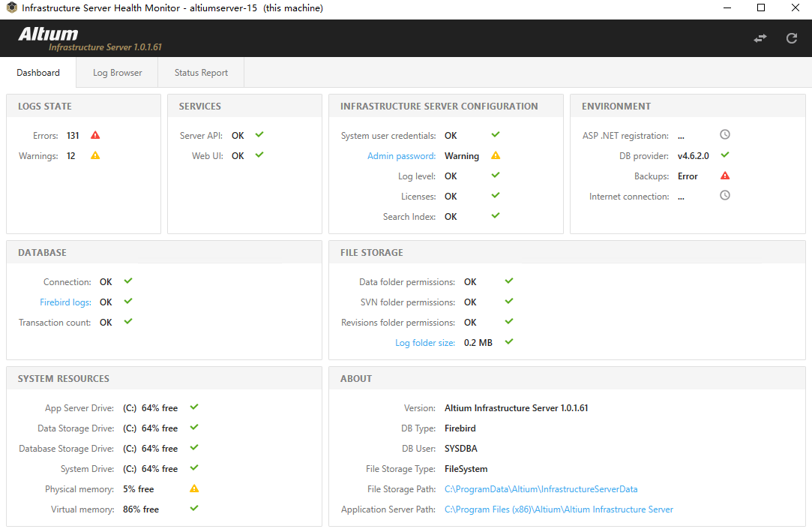Click the warning icon next to Admin password

tap(495, 156)
